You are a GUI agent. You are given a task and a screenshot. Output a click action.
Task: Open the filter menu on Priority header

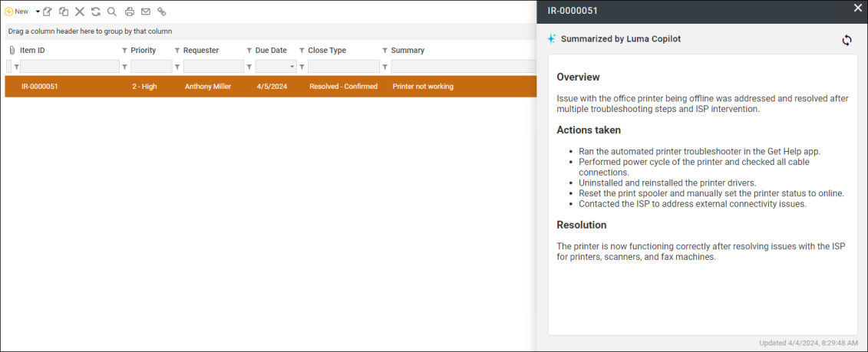tap(125, 51)
